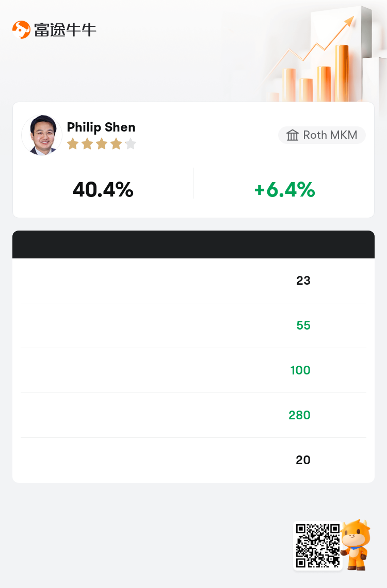Click the dark table header bar
This screenshot has height=588, width=387.
tap(193, 244)
